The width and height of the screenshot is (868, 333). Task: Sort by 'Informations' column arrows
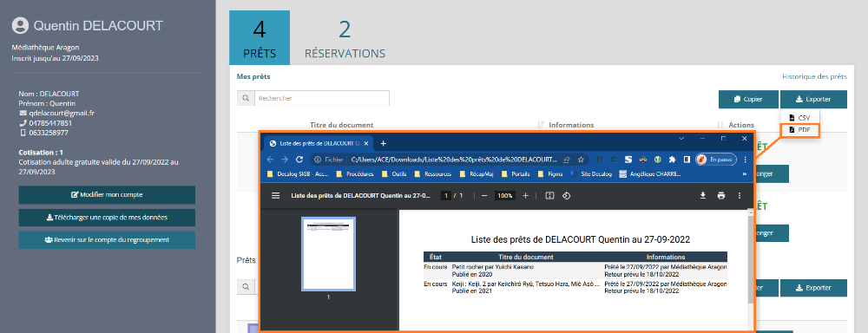pos(720,125)
